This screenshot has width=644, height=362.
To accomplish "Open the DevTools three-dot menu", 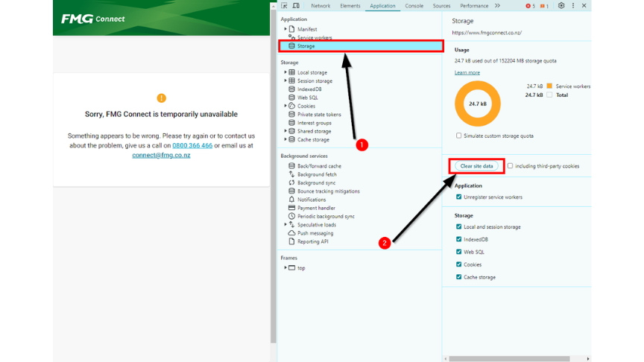I will pyautogui.click(x=573, y=6).
